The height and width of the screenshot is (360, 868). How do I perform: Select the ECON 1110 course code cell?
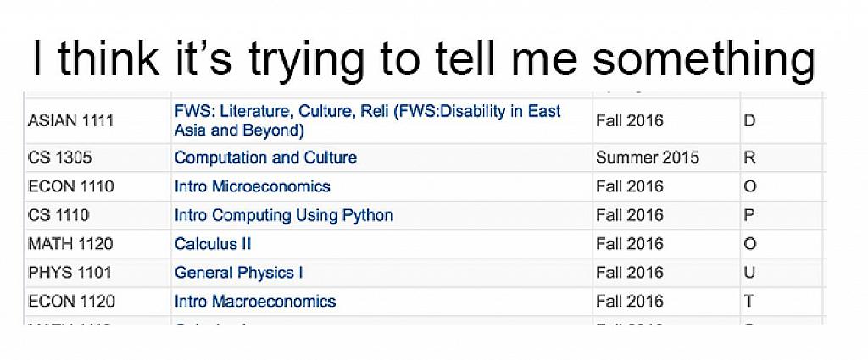pos(70,186)
